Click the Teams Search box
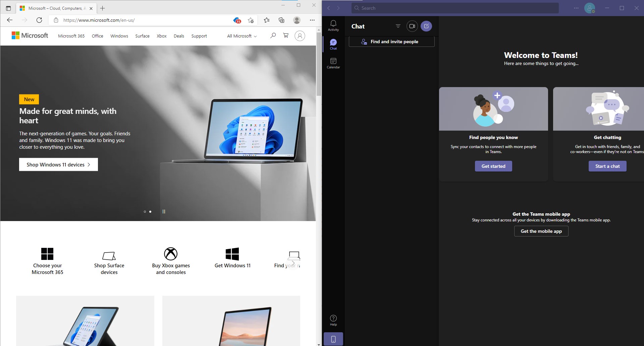This screenshot has width=644, height=346. [455, 8]
